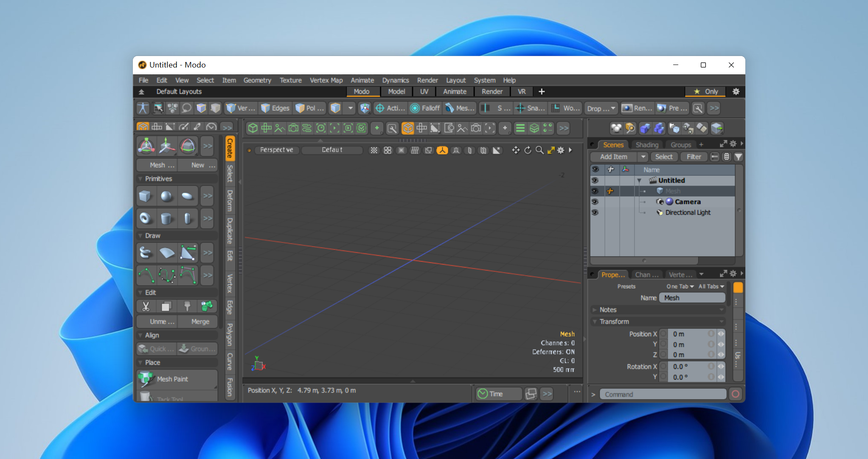Toggle Polygons selection mode

[x=310, y=108]
